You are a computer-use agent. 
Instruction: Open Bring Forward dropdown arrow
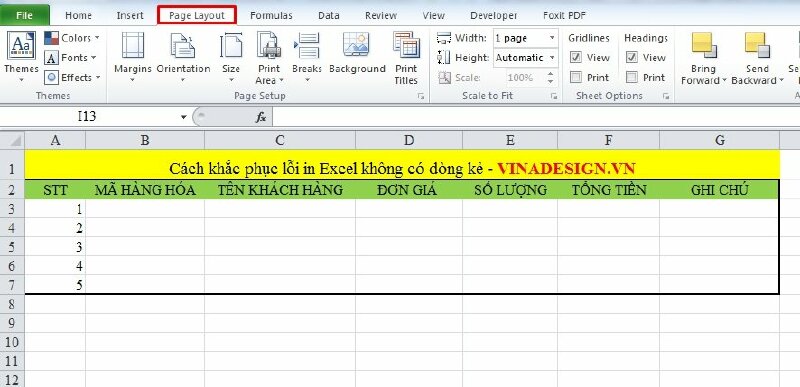click(723, 81)
